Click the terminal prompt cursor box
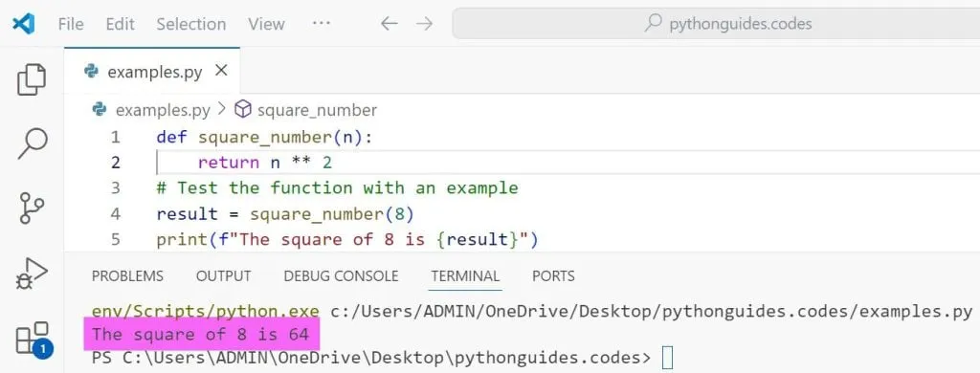Viewport: 980px width, 373px height. [x=667, y=358]
